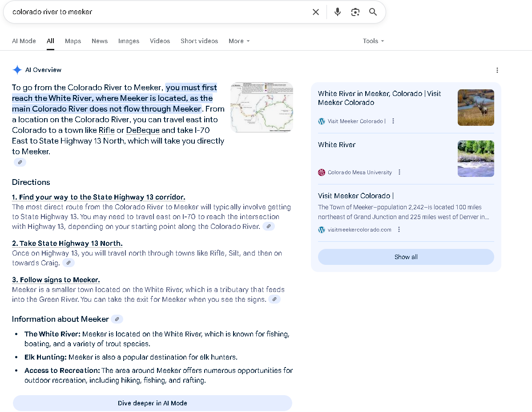Click 'Access to Recreation:' bullet text
Viewport: 532px width, 412px height.
pyautogui.click(x=62, y=370)
